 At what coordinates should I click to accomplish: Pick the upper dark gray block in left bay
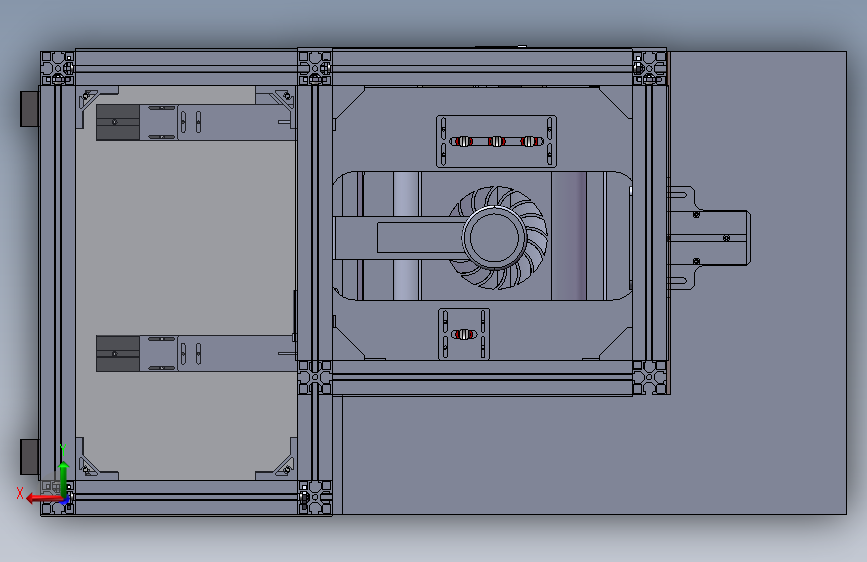tap(118, 122)
